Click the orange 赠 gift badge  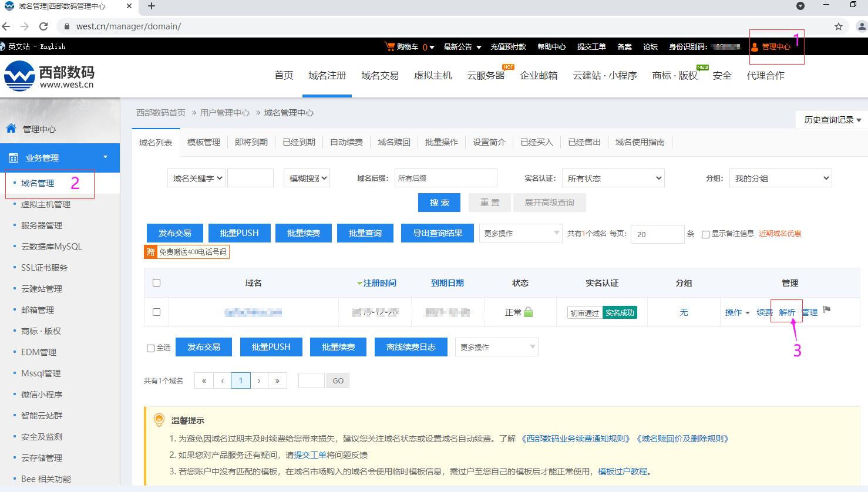tap(150, 252)
